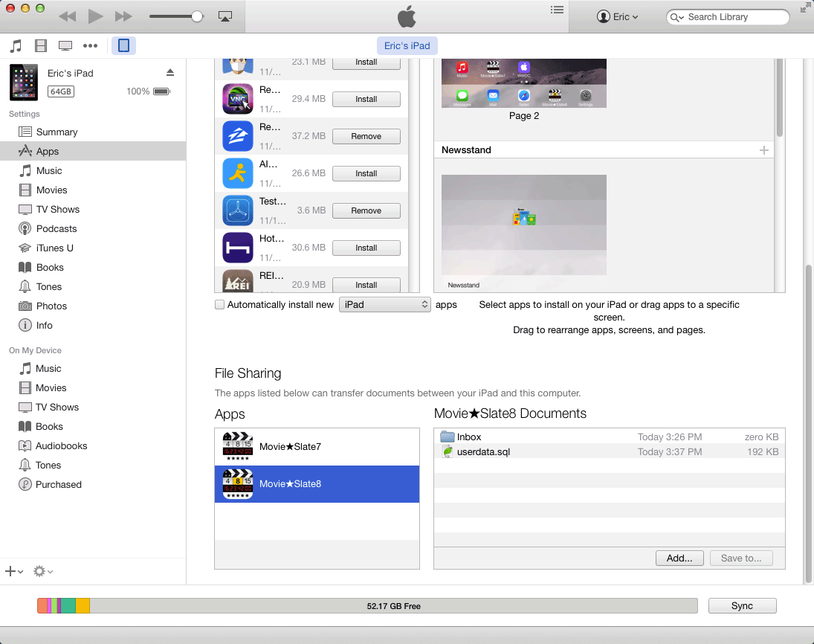Click the AirPlay icon
This screenshot has width=814, height=644.
coord(225,16)
